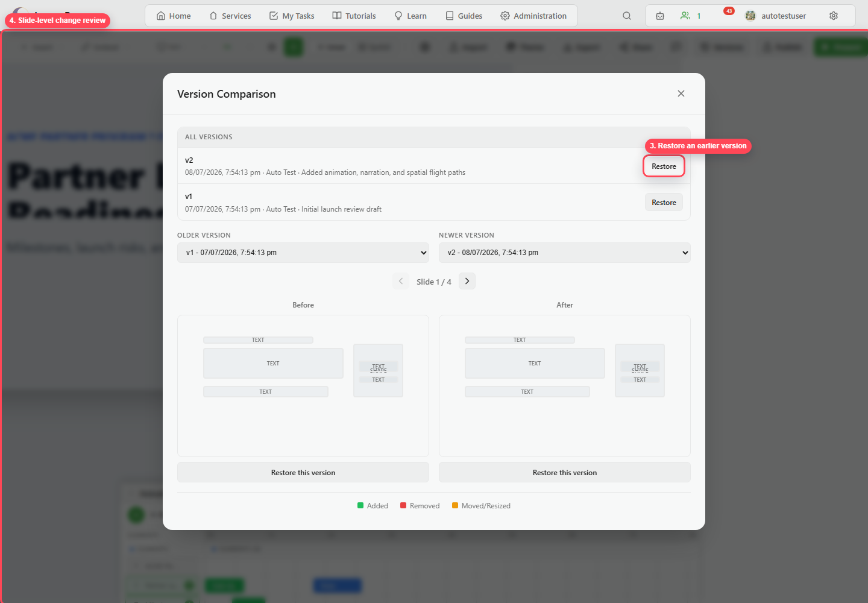The width and height of the screenshot is (868, 603).
Task: Click the 'ALL VERSIONS' header
Action: [209, 137]
